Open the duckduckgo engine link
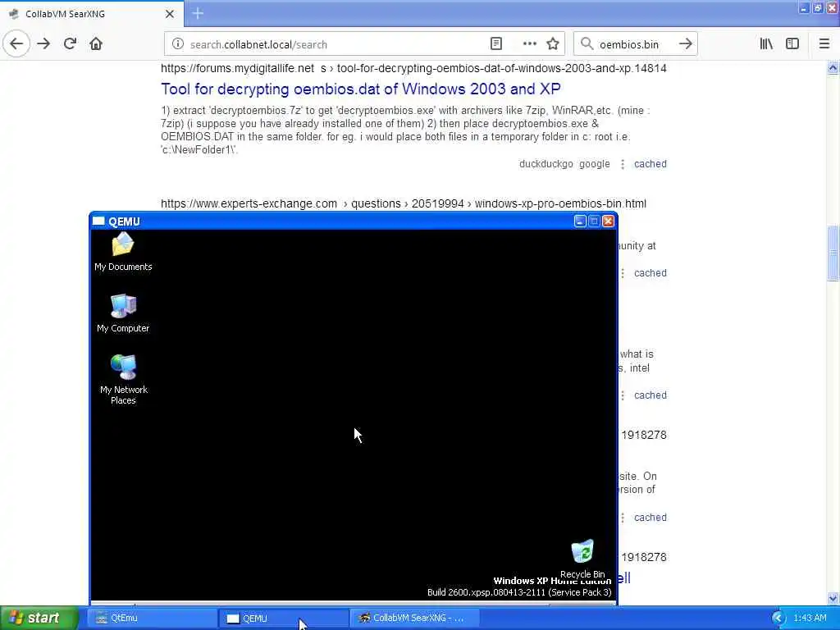Viewport: 840px width, 630px height. point(546,164)
